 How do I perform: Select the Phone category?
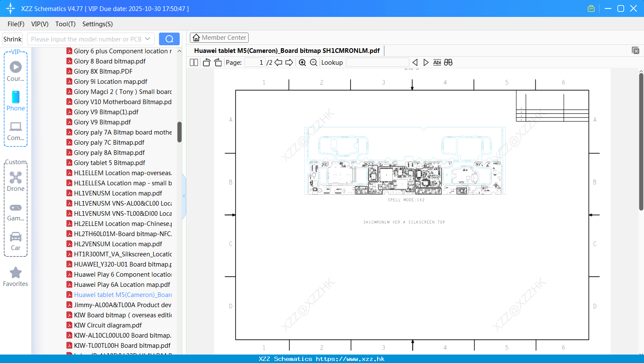[16, 101]
